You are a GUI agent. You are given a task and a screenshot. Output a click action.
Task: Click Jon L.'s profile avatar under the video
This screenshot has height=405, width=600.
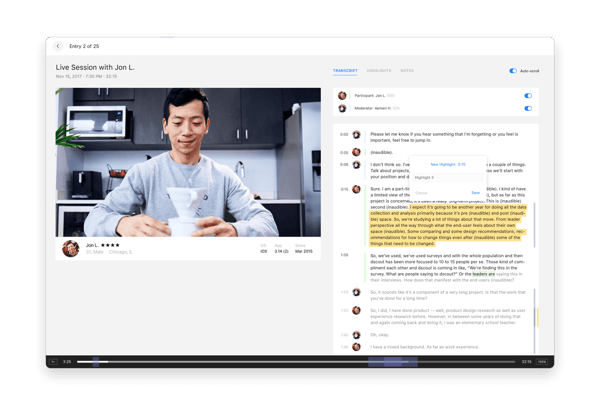[x=71, y=248]
